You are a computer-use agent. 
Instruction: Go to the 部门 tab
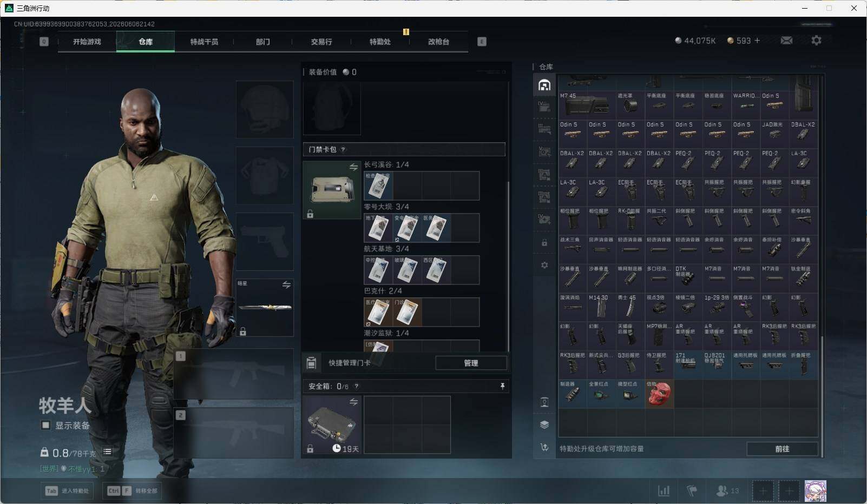click(x=263, y=42)
